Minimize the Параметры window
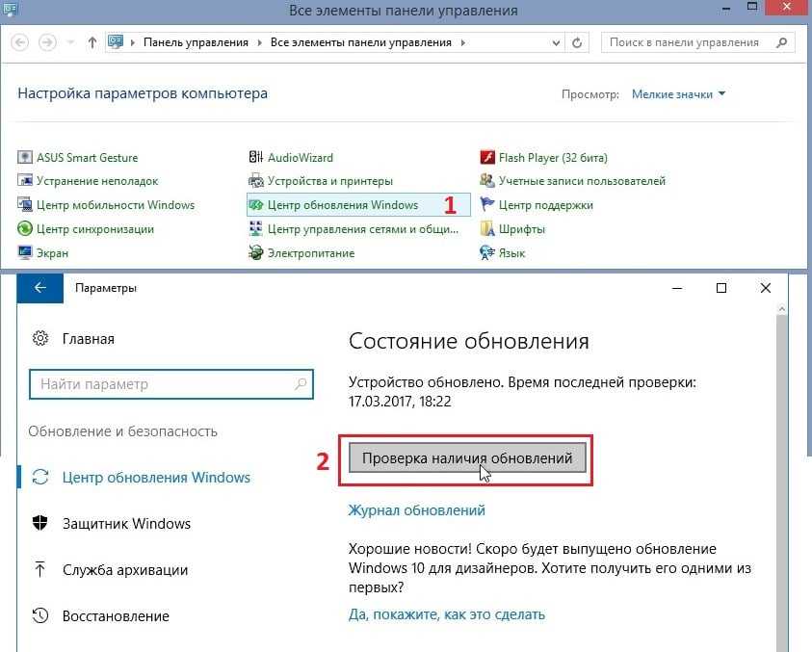 click(x=677, y=288)
